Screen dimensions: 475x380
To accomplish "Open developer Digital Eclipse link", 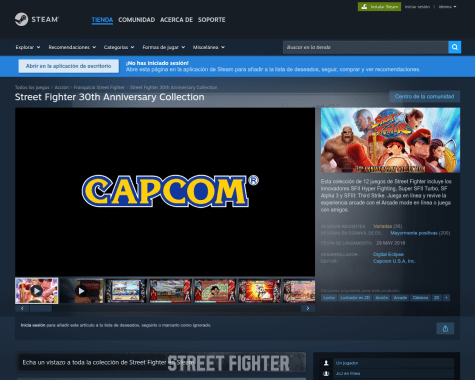I will pyautogui.click(x=388, y=254).
